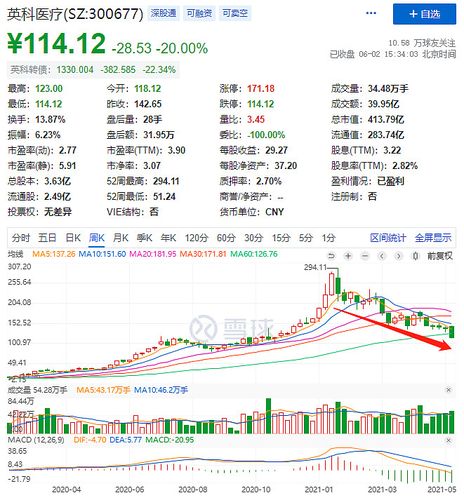Viewport: 464px width, 500px height.
Task: Zoom out chart with minus icon
Action: click(x=365, y=256)
